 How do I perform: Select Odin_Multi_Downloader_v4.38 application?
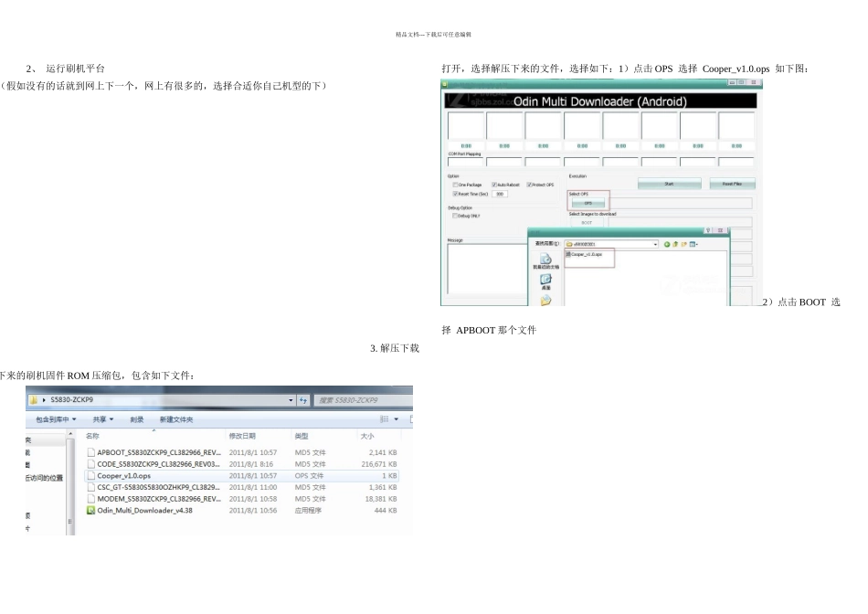[x=144, y=511]
